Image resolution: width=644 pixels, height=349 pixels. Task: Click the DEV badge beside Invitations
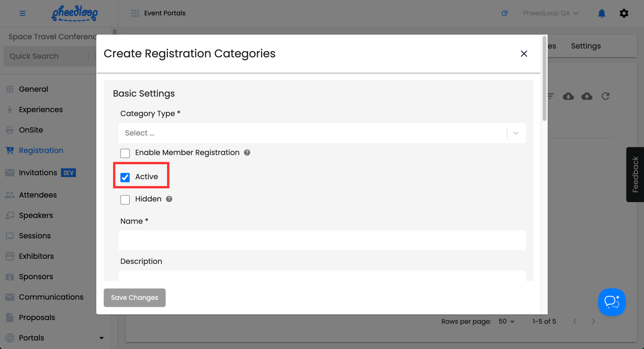(x=68, y=173)
